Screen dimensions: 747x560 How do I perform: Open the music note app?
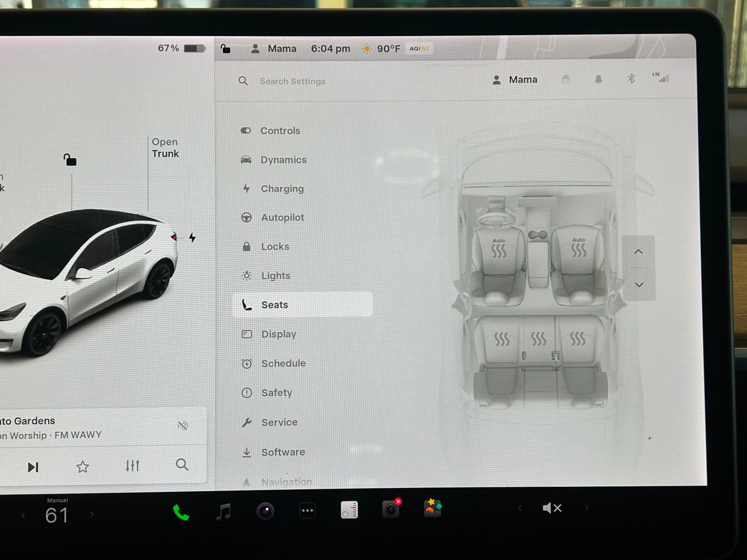[224, 511]
